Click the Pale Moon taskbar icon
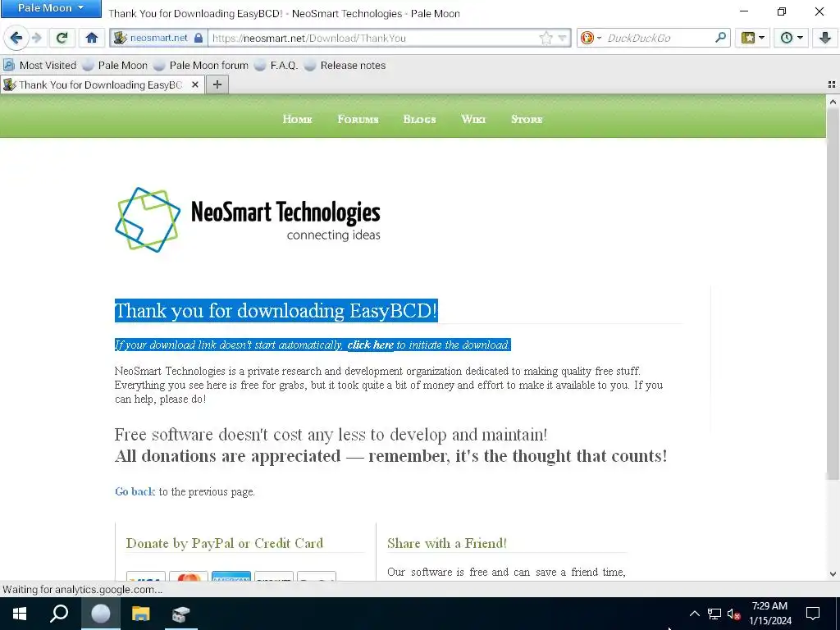Image resolution: width=840 pixels, height=630 pixels. [x=100, y=614]
